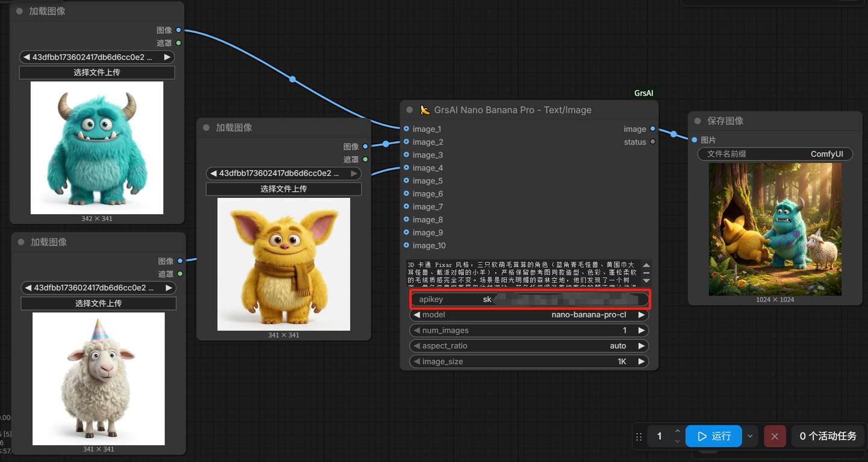Image resolution: width=868 pixels, height=462 pixels.
Task: Open the 0 个活动任务 queue panel
Action: point(828,436)
